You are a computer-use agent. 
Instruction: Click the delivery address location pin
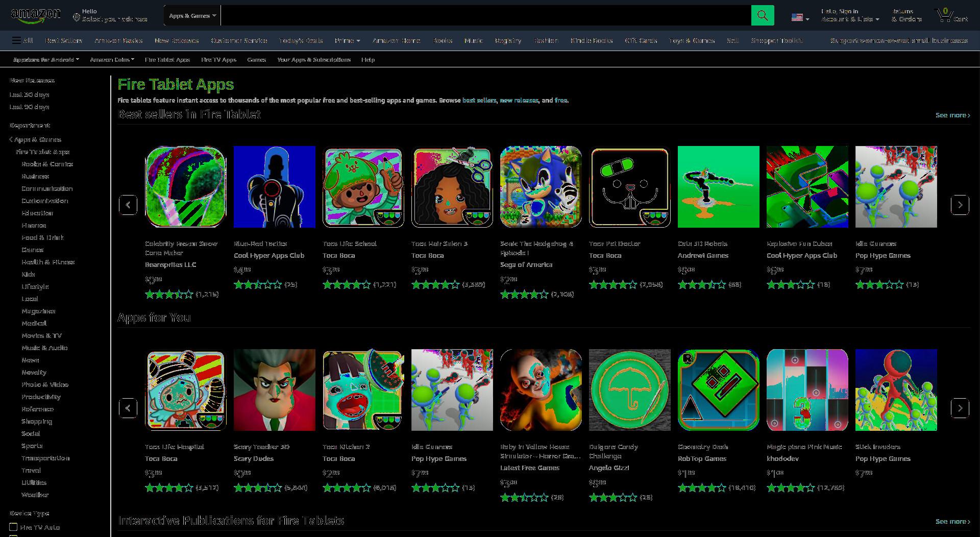[x=76, y=18]
